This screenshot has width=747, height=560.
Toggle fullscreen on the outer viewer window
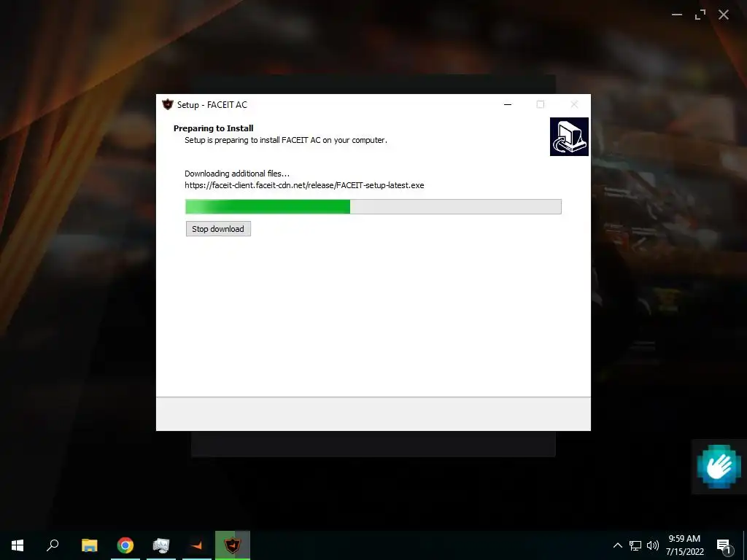pos(700,15)
